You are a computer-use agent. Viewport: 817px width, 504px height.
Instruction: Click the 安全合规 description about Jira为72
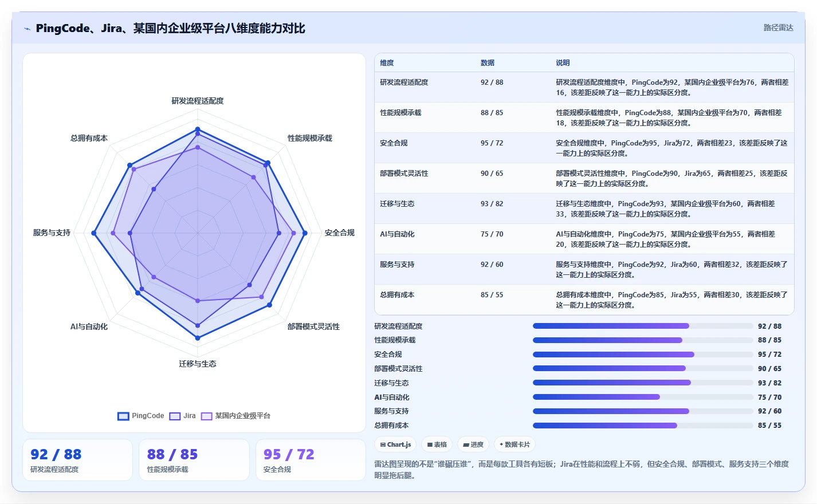[x=671, y=148]
